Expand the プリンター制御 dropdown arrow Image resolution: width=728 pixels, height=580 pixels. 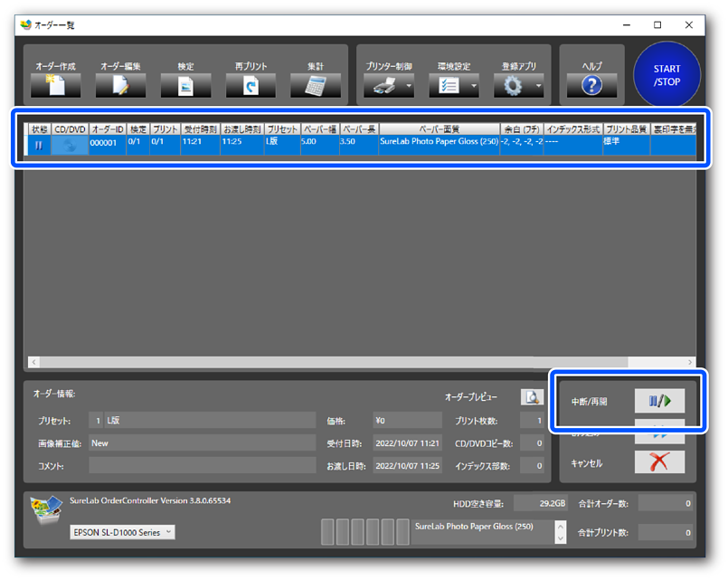(x=408, y=88)
